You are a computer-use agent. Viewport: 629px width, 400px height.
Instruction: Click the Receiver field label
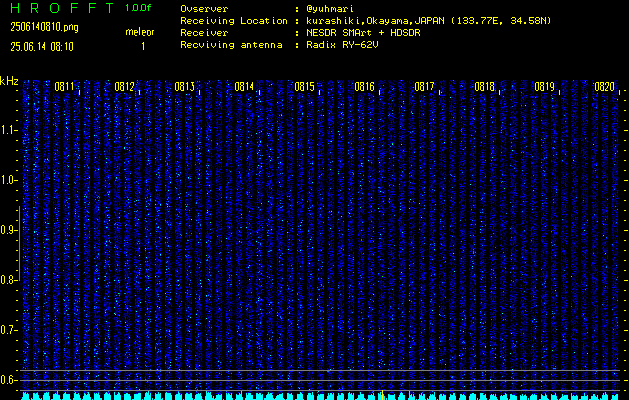coord(204,33)
